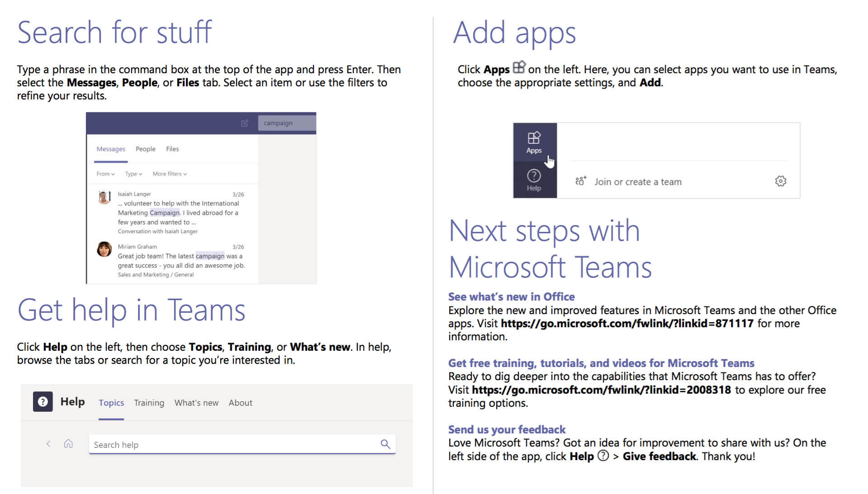This screenshot has height=494, width=868.
Task: Switch to the What's new tab
Action: (196, 403)
